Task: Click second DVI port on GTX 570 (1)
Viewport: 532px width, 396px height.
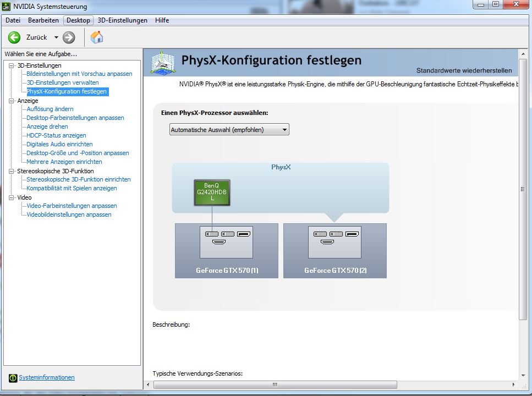Action: pyautogui.click(x=228, y=234)
